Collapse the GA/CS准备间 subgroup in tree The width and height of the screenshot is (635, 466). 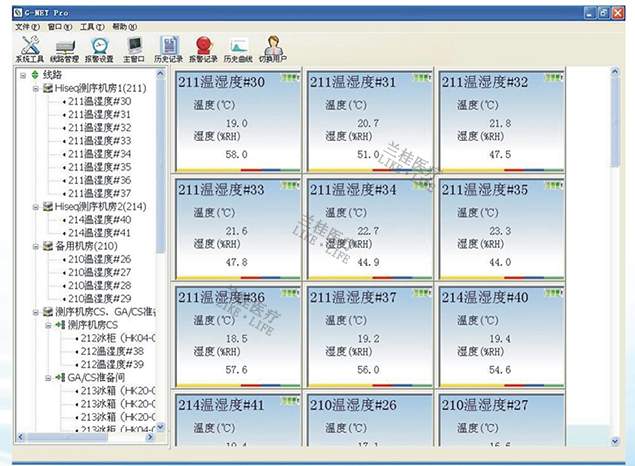(x=48, y=378)
